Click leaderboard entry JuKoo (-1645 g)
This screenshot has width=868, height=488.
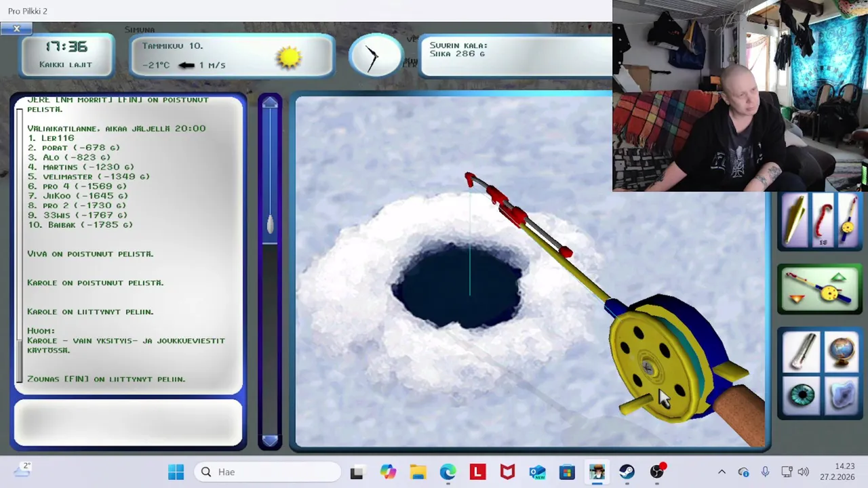(78, 196)
